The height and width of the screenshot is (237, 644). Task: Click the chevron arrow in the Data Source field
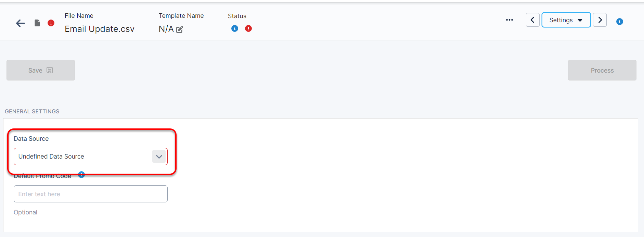point(159,157)
